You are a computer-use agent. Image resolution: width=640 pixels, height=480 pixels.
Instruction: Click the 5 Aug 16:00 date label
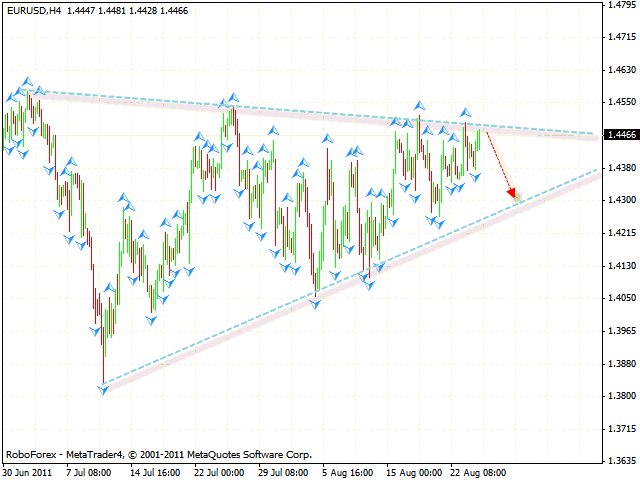tap(347, 473)
